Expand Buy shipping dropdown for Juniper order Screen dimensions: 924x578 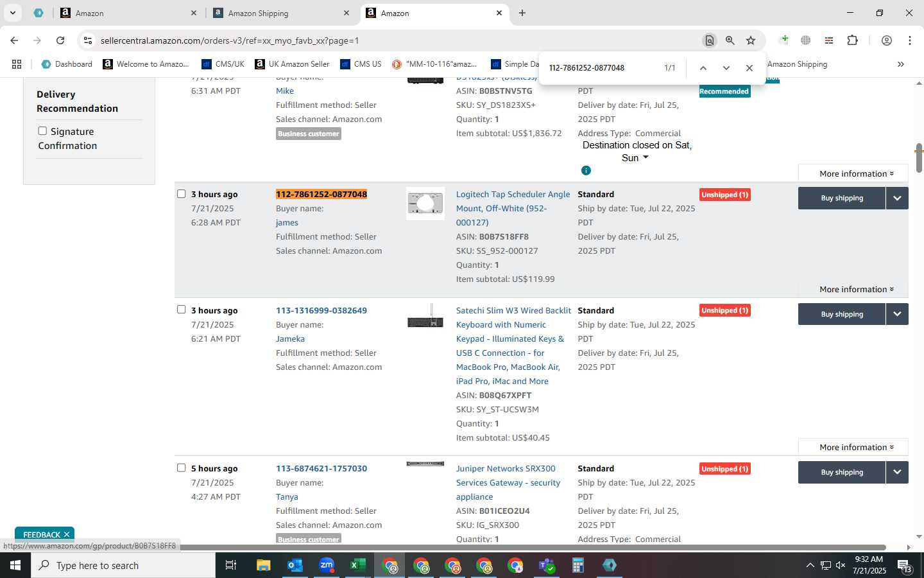coord(897,472)
